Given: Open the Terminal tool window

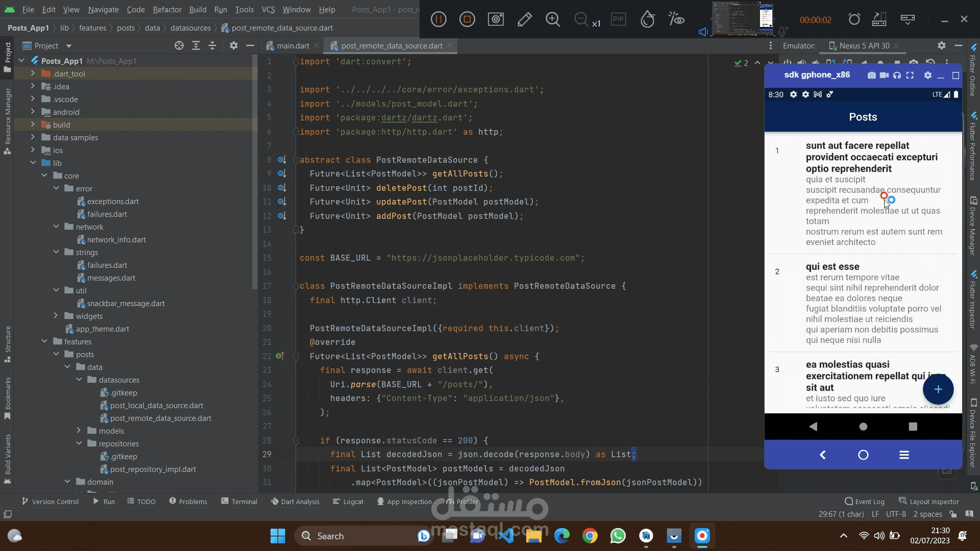Looking at the screenshot, I should click(239, 502).
